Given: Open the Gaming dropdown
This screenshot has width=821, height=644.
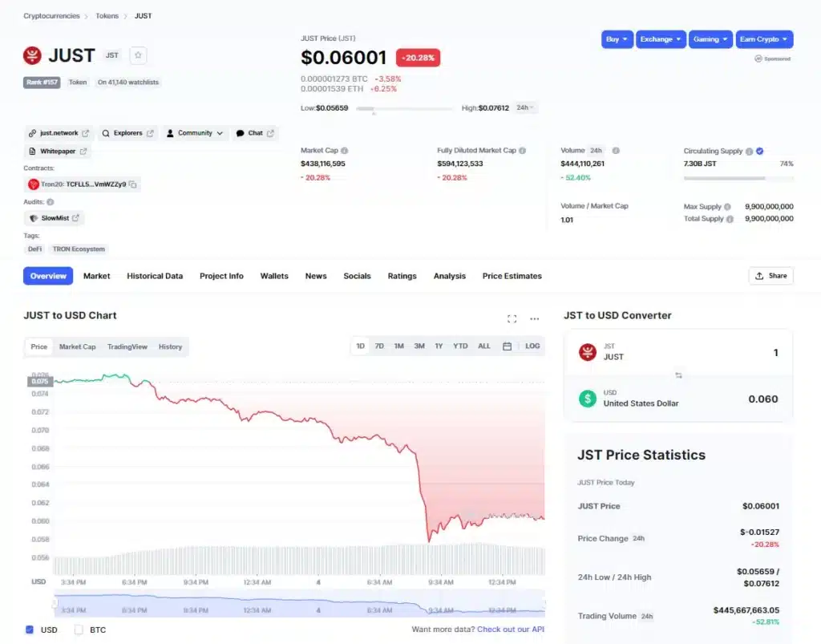Looking at the screenshot, I should [710, 39].
